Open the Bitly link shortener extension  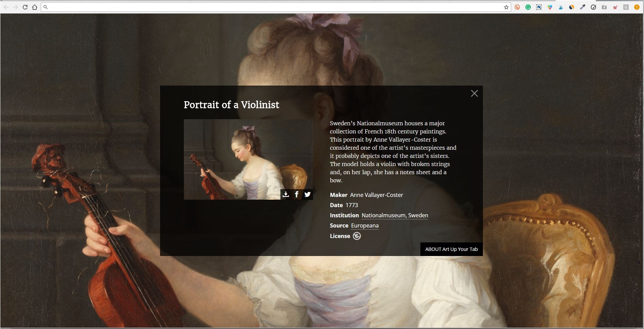pos(517,7)
